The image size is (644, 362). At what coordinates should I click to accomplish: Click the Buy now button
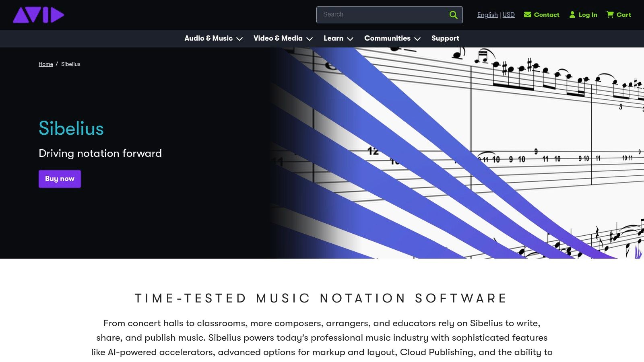point(60,179)
